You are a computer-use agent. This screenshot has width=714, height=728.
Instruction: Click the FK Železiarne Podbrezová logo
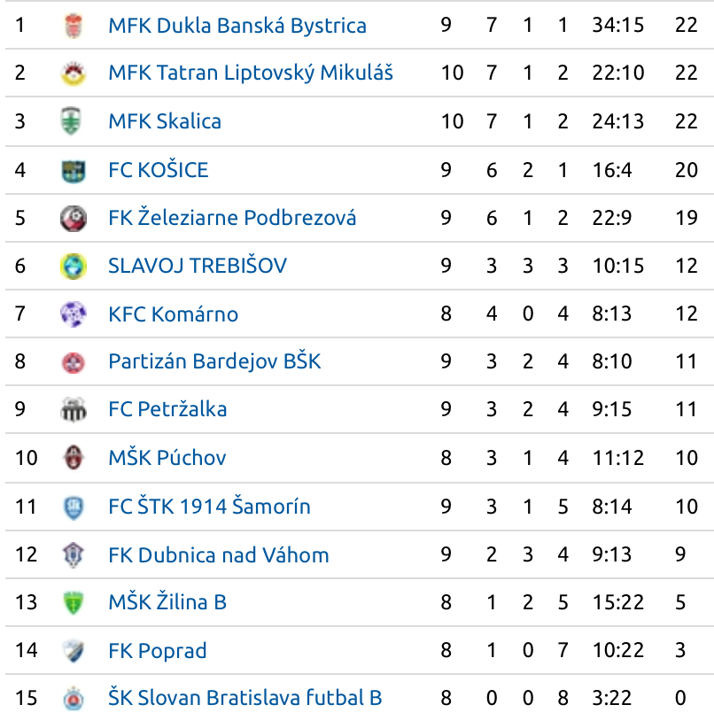click(x=73, y=217)
